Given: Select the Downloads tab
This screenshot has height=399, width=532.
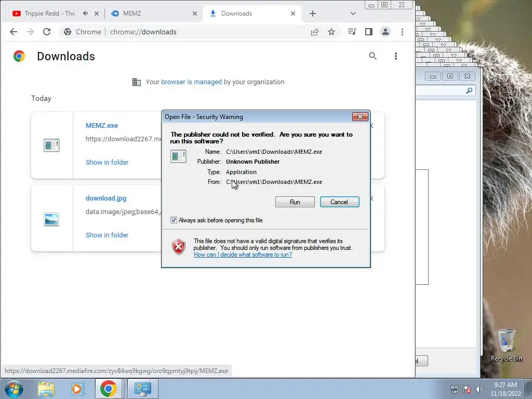Looking at the screenshot, I should pyautogui.click(x=251, y=14).
